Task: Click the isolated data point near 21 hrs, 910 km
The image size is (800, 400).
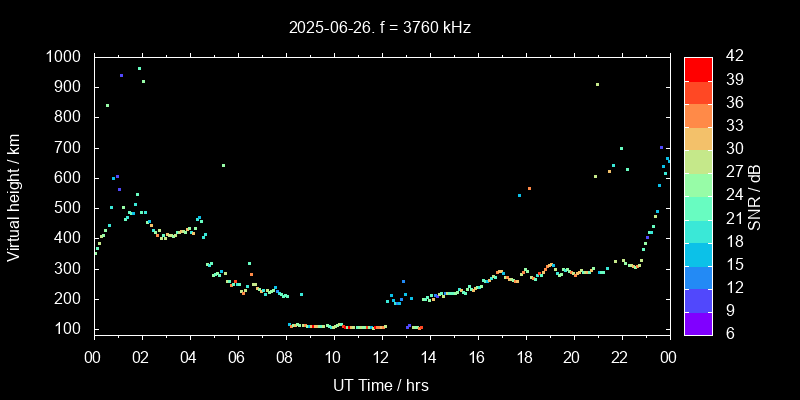Action: (x=597, y=85)
